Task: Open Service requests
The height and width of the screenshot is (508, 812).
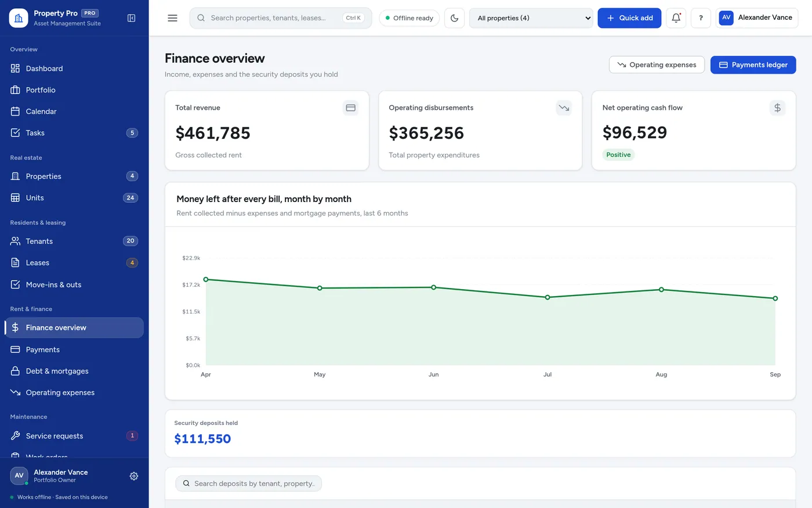Action: pyautogui.click(x=74, y=436)
